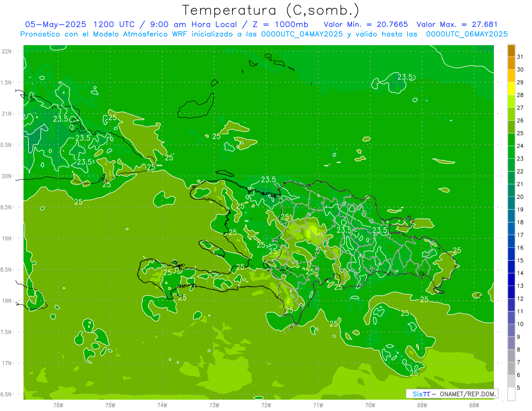Click the '72W' longitude axis label
Viewport: 532px width, 411px height.
tap(266, 405)
